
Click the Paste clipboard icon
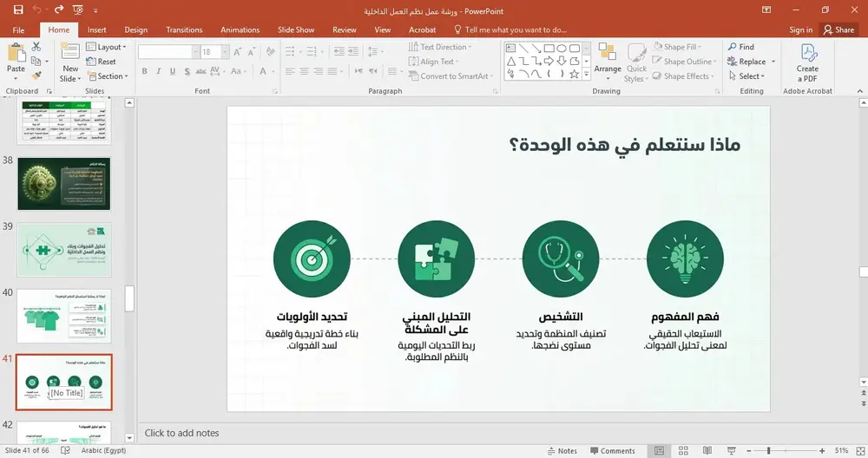[16, 54]
